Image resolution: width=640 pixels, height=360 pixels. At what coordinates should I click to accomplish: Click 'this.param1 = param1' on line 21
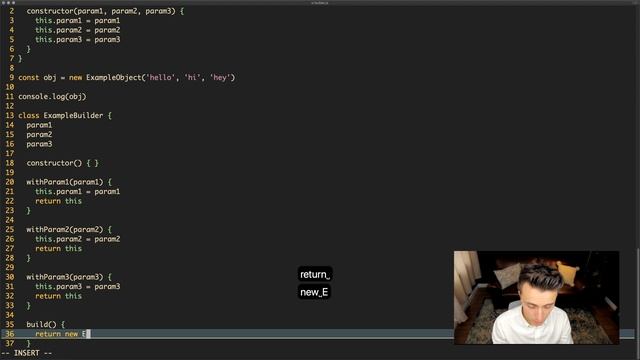pyautogui.click(x=78, y=191)
